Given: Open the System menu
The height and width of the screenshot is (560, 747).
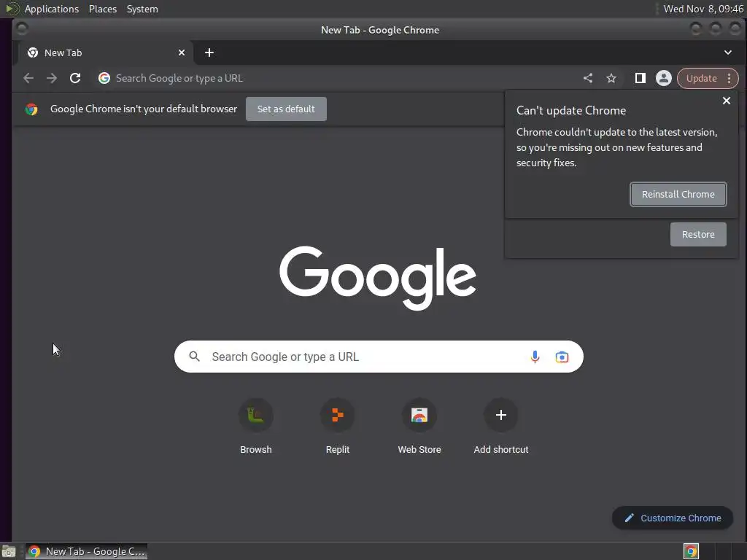Looking at the screenshot, I should click(142, 9).
